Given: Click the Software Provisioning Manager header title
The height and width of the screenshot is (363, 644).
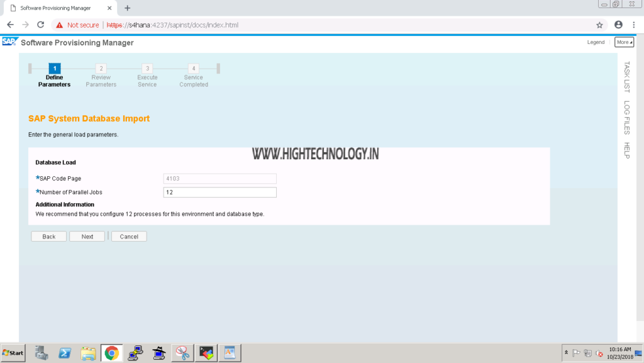Looking at the screenshot, I should coord(77,43).
